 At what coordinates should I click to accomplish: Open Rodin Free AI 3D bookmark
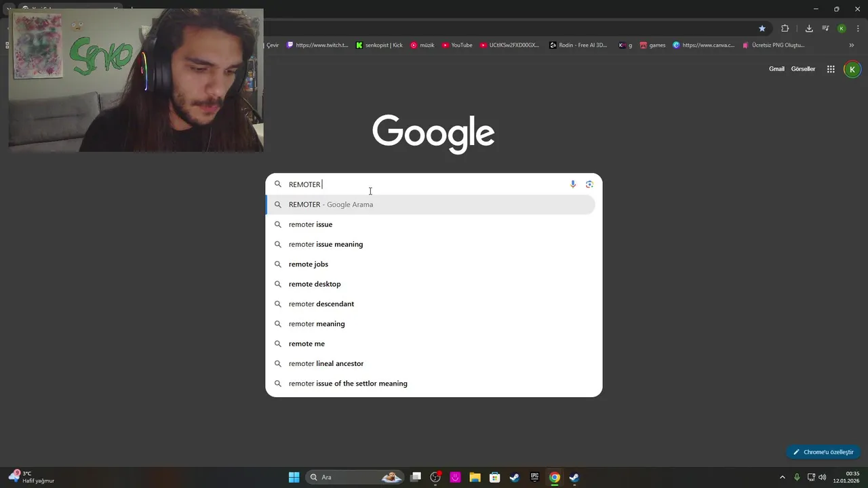pos(578,45)
